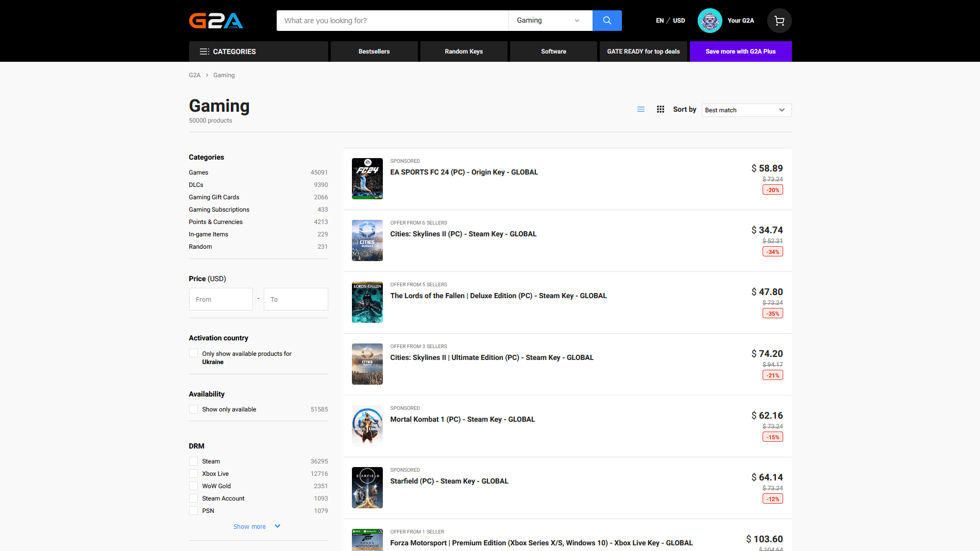Enable the Steam DRM filter
Viewport: 980px width, 551px height.
point(193,461)
